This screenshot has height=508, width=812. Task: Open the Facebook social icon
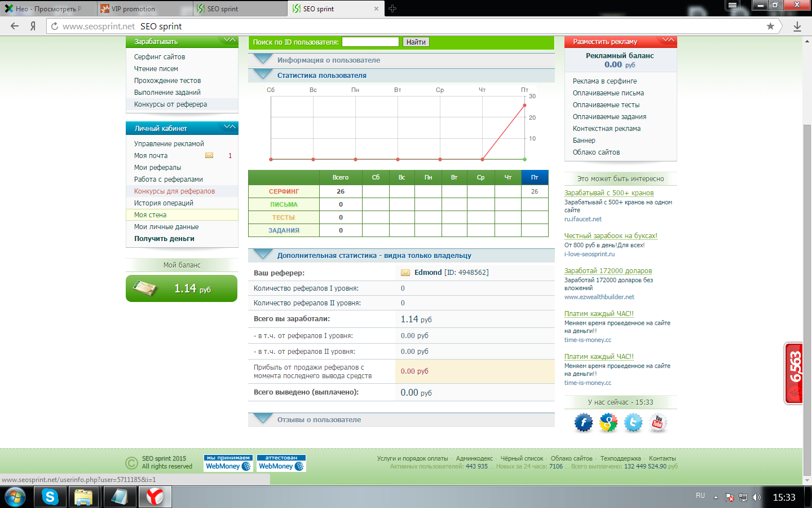(x=584, y=423)
